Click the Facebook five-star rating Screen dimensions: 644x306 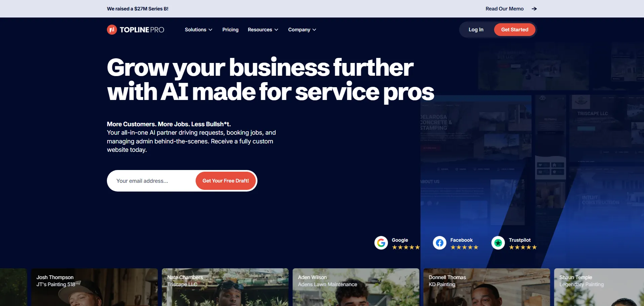(x=464, y=247)
